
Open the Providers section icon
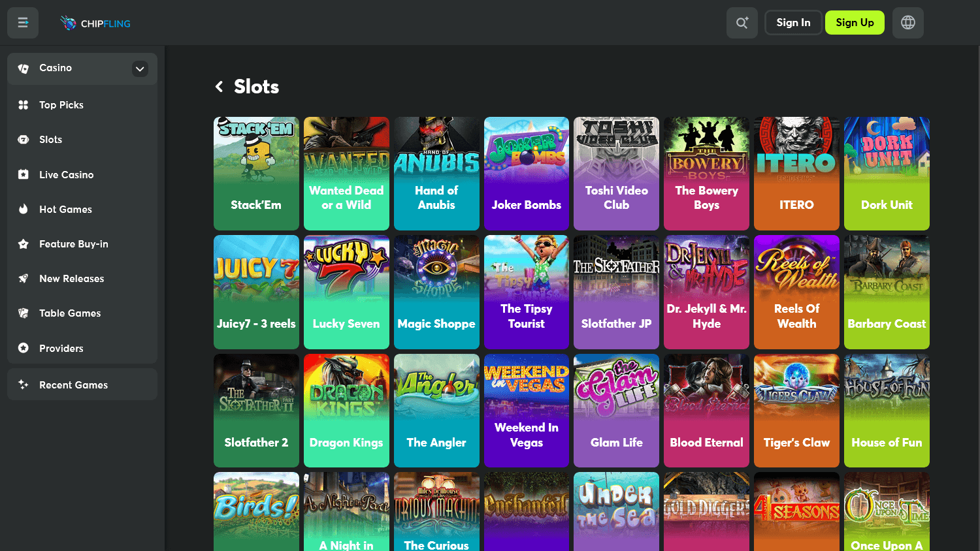click(x=23, y=348)
